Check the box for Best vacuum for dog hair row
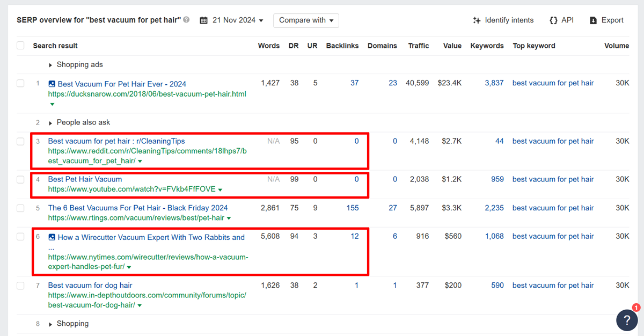The height and width of the screenshot is (336, 644). pyautogui.click(x=20, y=286)
